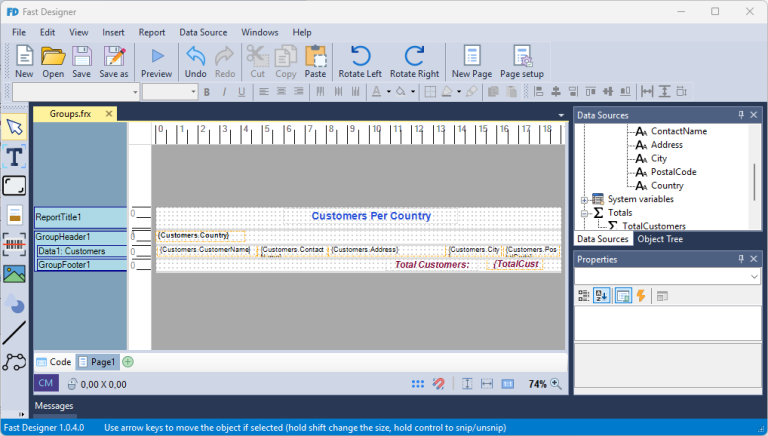Fit page width icon in status bar

tap(487, 384)
